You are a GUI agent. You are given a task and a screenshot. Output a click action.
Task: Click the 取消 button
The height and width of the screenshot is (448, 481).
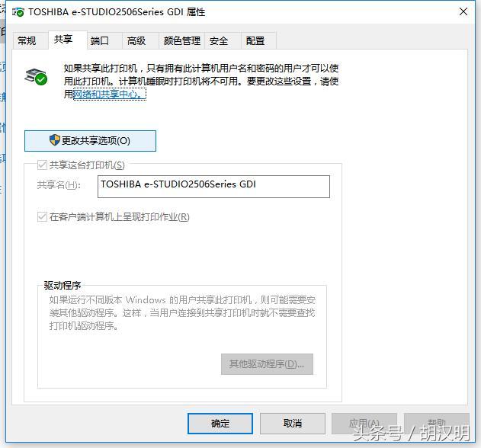pos(293,424)
